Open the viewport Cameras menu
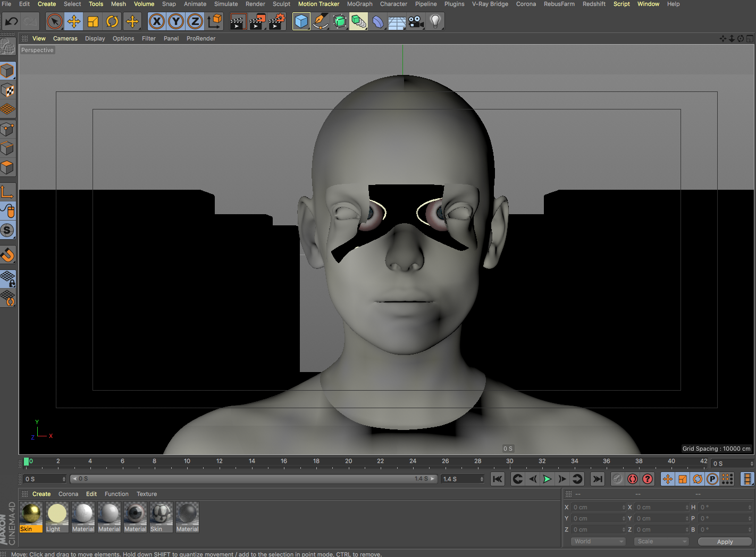The height and width of the screenshot is (557, 756). click(65, 38)
